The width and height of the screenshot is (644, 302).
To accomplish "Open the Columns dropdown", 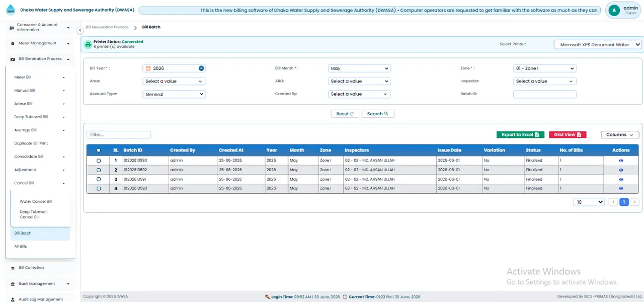I will point(620,135).
